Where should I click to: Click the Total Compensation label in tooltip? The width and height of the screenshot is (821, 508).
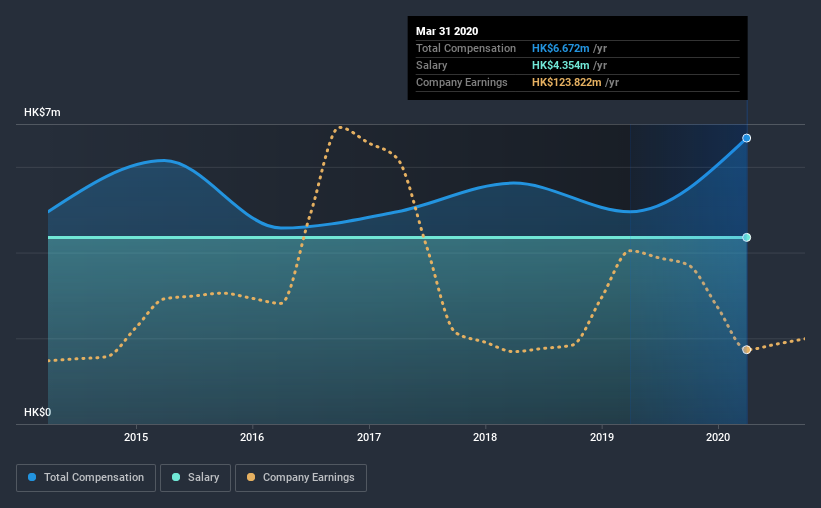[x=466, y=48]
